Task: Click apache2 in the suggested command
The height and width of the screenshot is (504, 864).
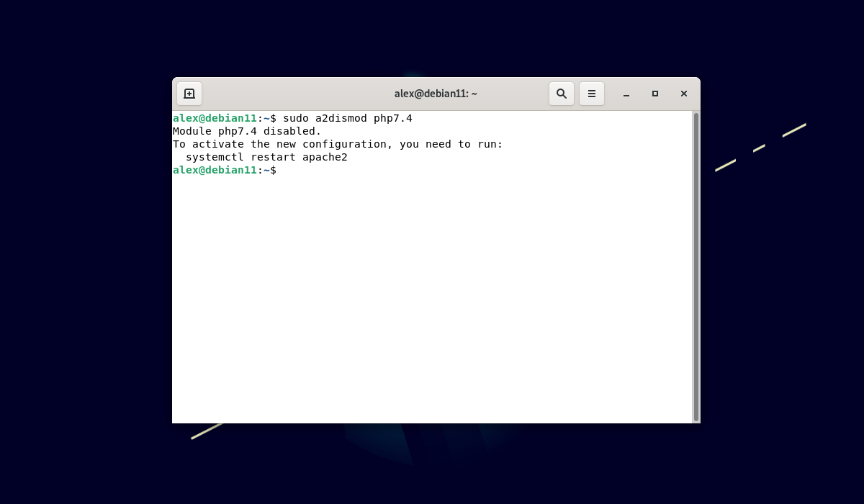Action: point(325,157)
